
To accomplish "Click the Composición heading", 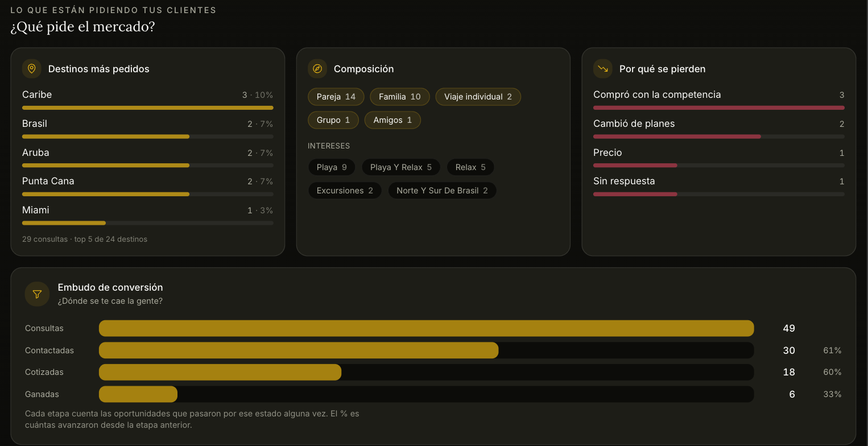I will tap(364, 69).
